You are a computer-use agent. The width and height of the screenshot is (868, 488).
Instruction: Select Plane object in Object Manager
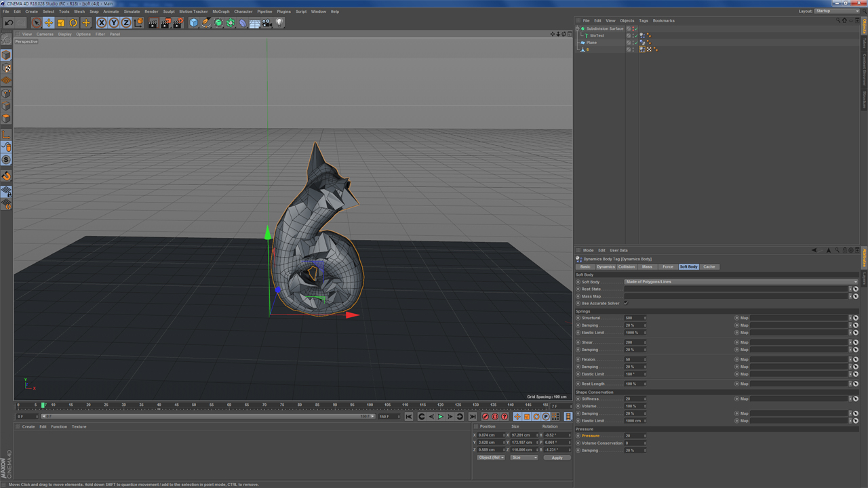click(x=591, y=43)
